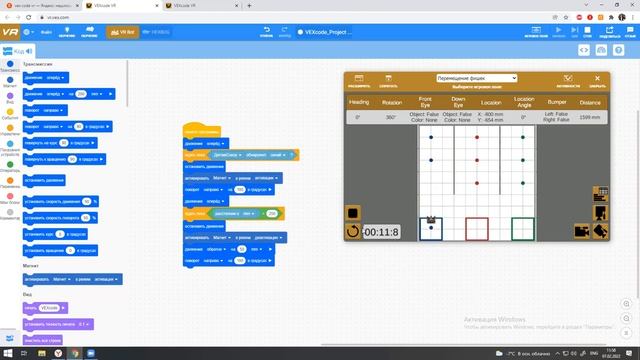
Task: Stop the playground with the square button
Action: coord(353,213)
